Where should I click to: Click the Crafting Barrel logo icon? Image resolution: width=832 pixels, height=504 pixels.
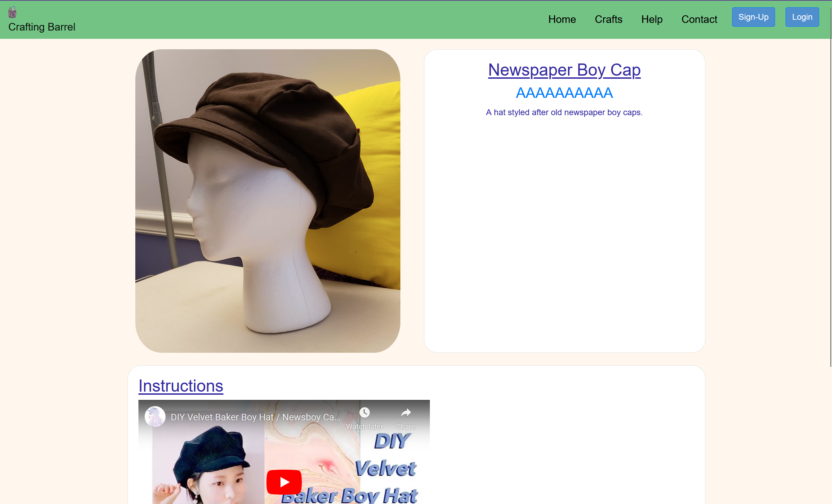coord(12,12)
